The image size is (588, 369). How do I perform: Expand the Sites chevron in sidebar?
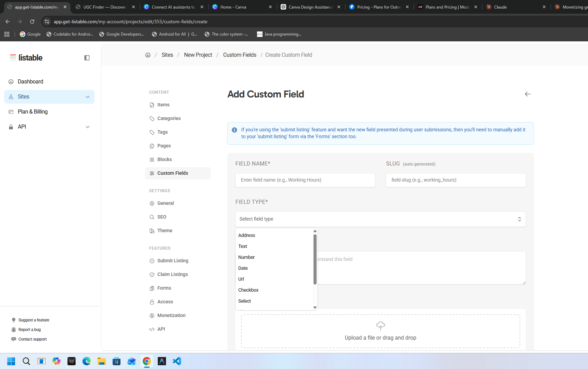click(x=88, y=97)
